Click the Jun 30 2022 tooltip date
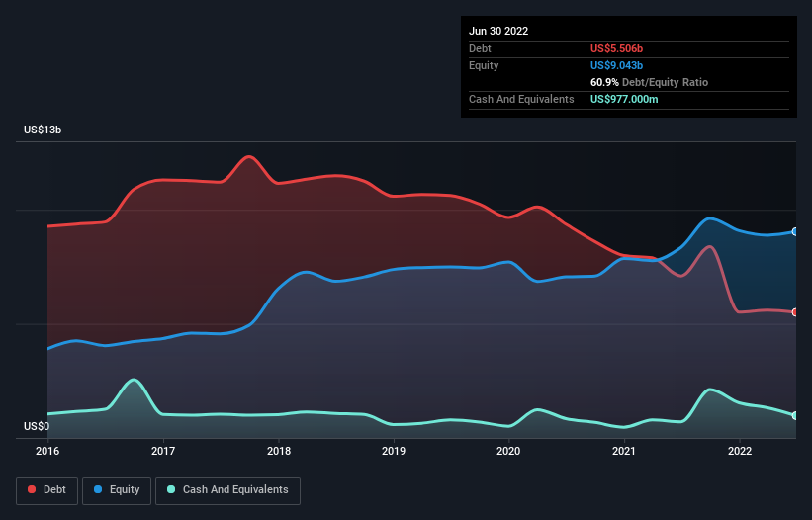The width and height of the screenshot is (812, 520). pyautogui.click(x=498, y=31)
